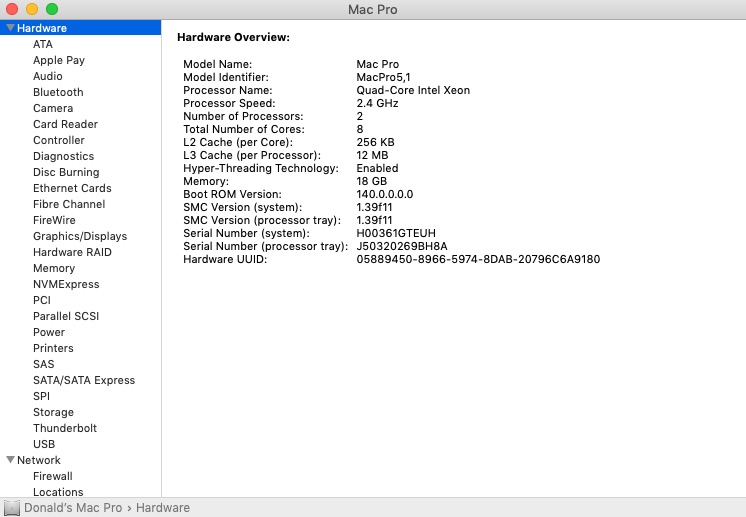Select Parallel SCSI in the sidebar

click(66, 316)
